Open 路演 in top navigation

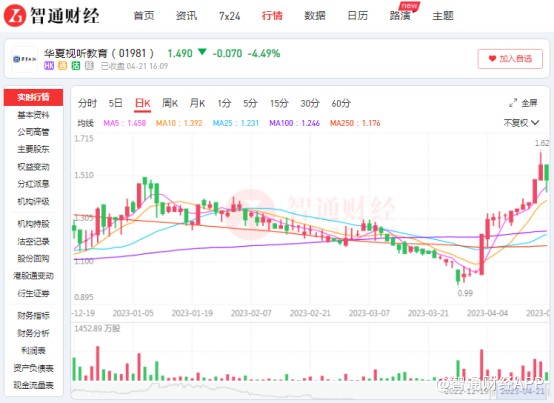[400, 16]
